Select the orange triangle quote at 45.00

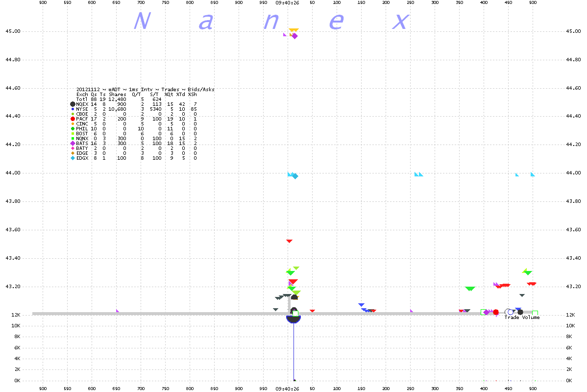[293, 30]
